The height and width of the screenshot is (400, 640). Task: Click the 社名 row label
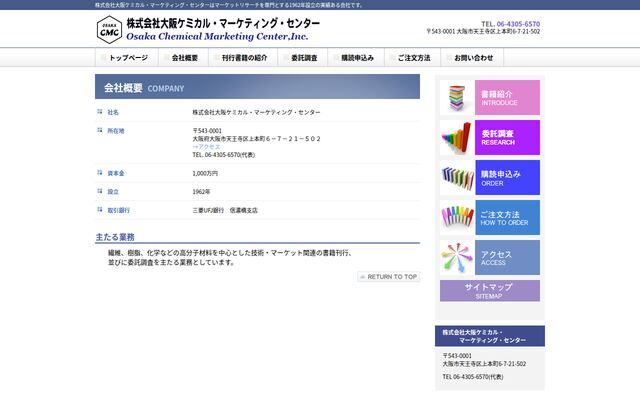pyautogui.click(x=113, y=112)
